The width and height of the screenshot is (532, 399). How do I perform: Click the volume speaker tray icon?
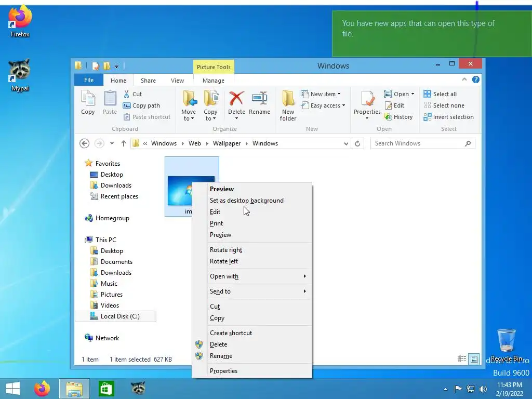[x=484, y=389]
